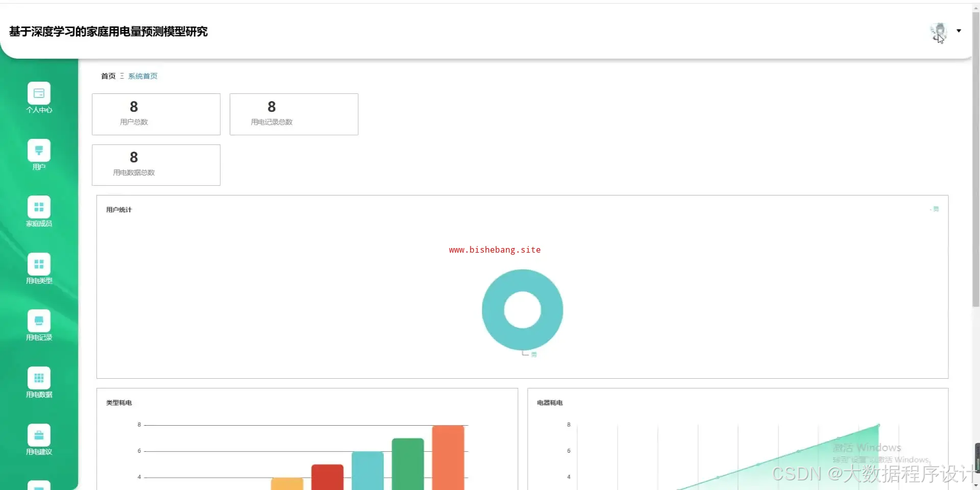Click the 基于深度学习的家庭用电量预测模型研究 page title
Viewport: 980px width, 490px height.
tap(108, 32)
